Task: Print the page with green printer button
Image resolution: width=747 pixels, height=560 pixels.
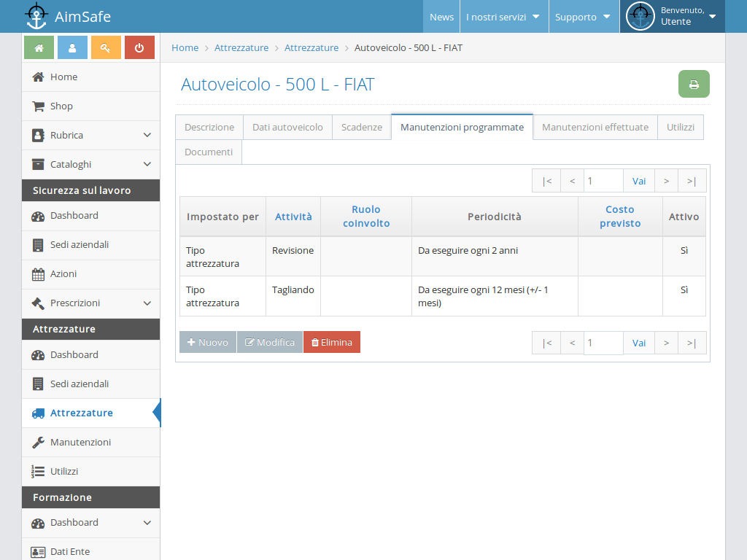Action: (x=694, y=84)
